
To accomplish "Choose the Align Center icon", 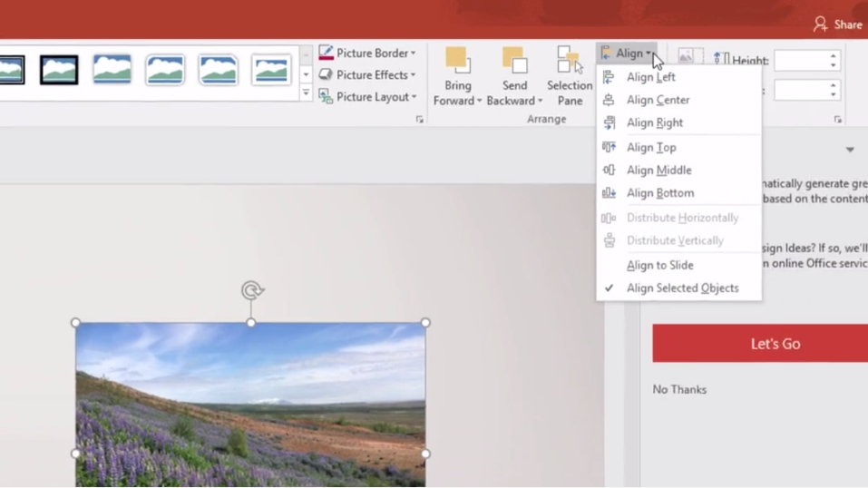I will [609, 100].
